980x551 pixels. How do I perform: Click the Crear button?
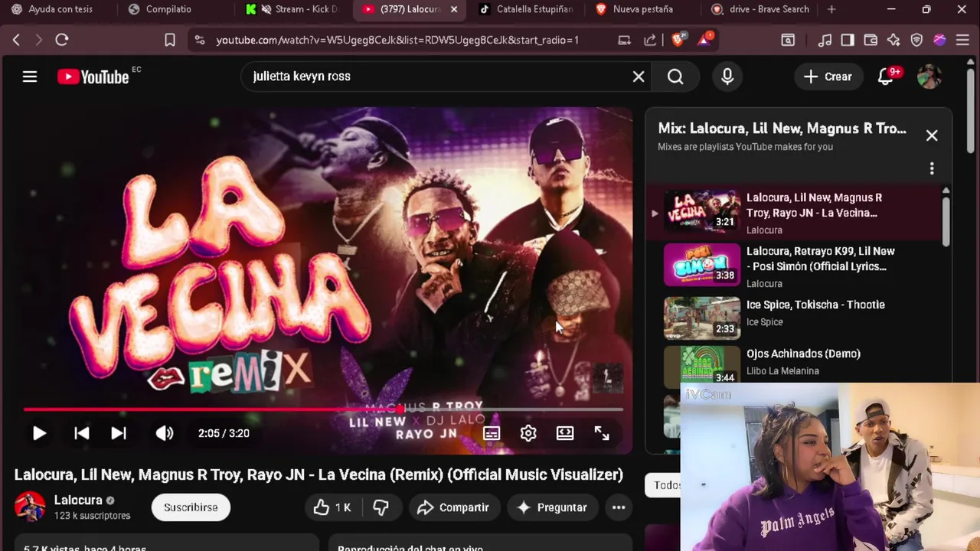(828, 77)
